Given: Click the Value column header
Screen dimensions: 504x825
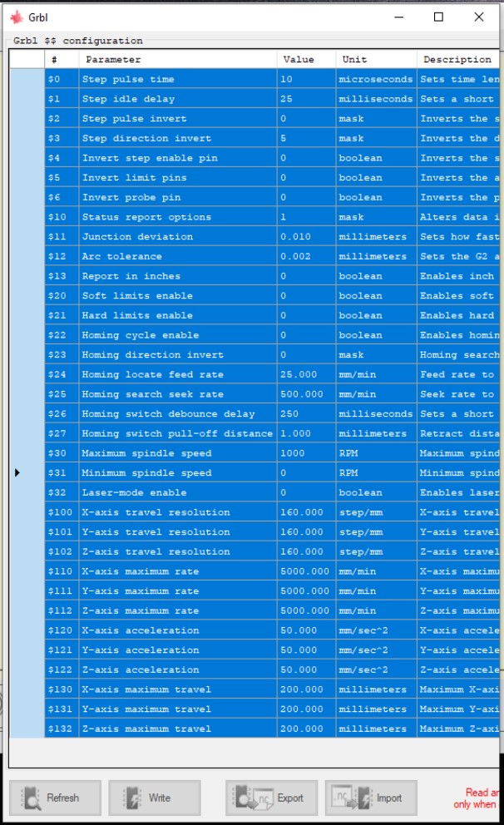Looking at the screenshot, I should pos(306,59).
